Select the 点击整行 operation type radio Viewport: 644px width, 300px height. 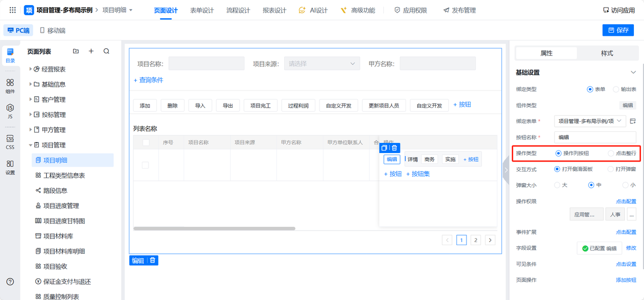pyautogui.click(x=611, y=153)
